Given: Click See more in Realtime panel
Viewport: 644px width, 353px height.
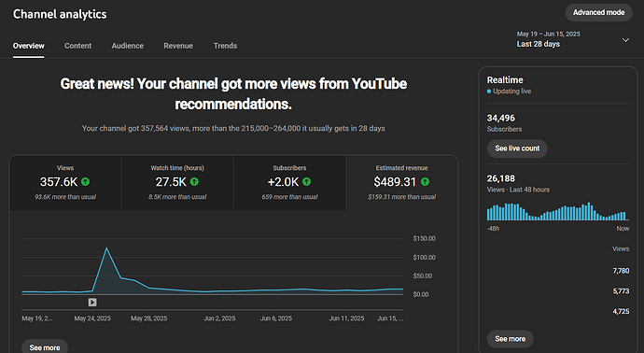Looking at the screenshot, I should pyautogui.click(x=511, y=339).
